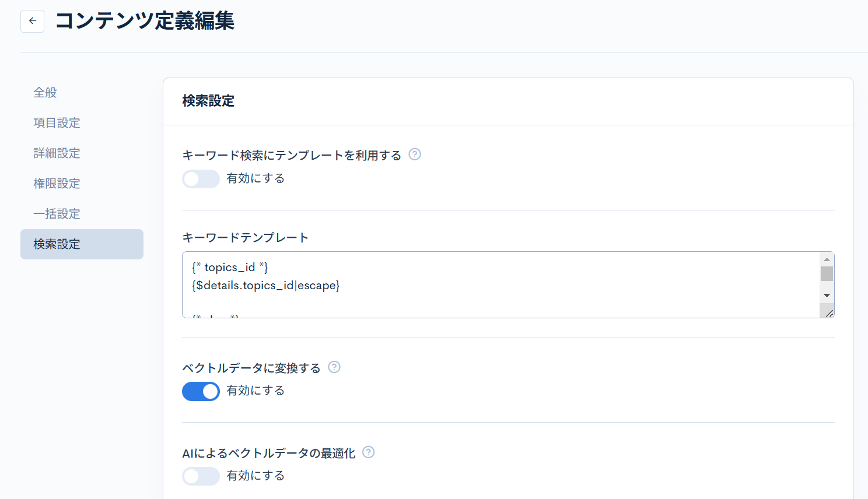
Task: Click the 有効にする label beside the keyword toggle
Action: [255, 178]
